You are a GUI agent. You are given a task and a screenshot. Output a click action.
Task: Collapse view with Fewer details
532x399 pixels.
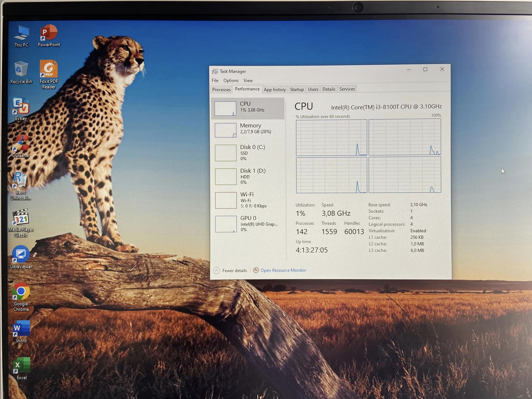(x=235, y=271)
